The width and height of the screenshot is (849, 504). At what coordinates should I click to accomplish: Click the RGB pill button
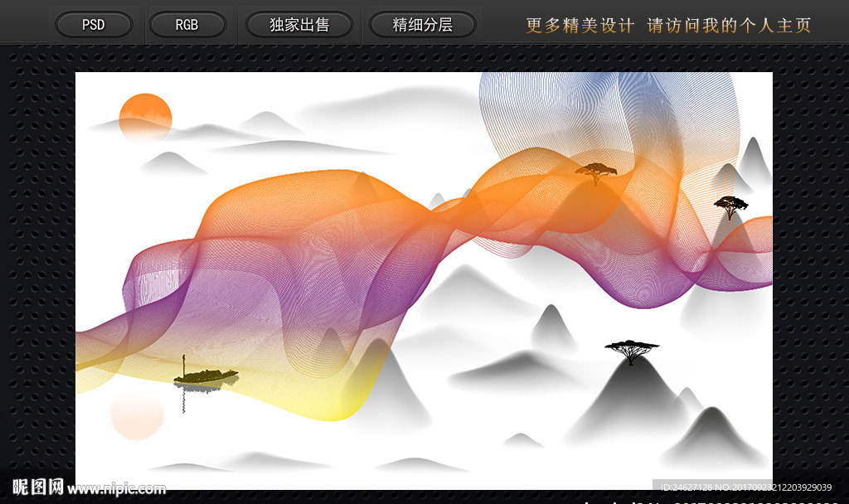(x=187, y=25)
